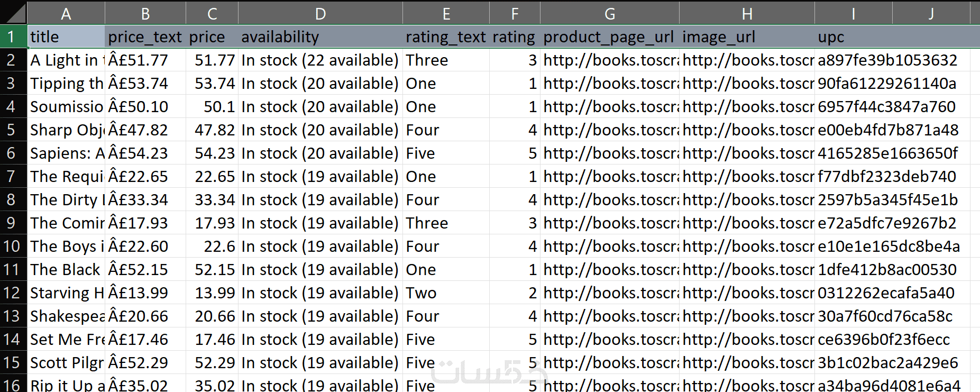The width and height of the screenshot is (980, 392).
Task: Select column D header
Action: click(320, 14)
